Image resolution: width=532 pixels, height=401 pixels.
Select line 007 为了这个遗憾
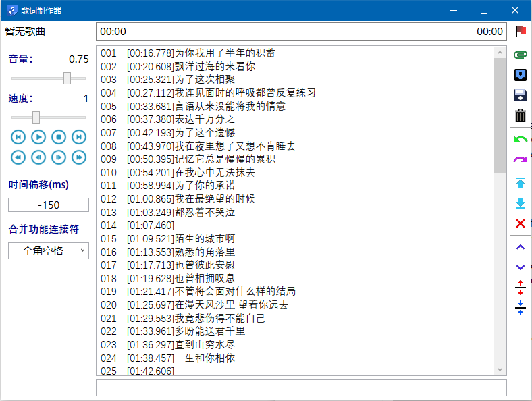pyautogui.click(x=295, y=132)
